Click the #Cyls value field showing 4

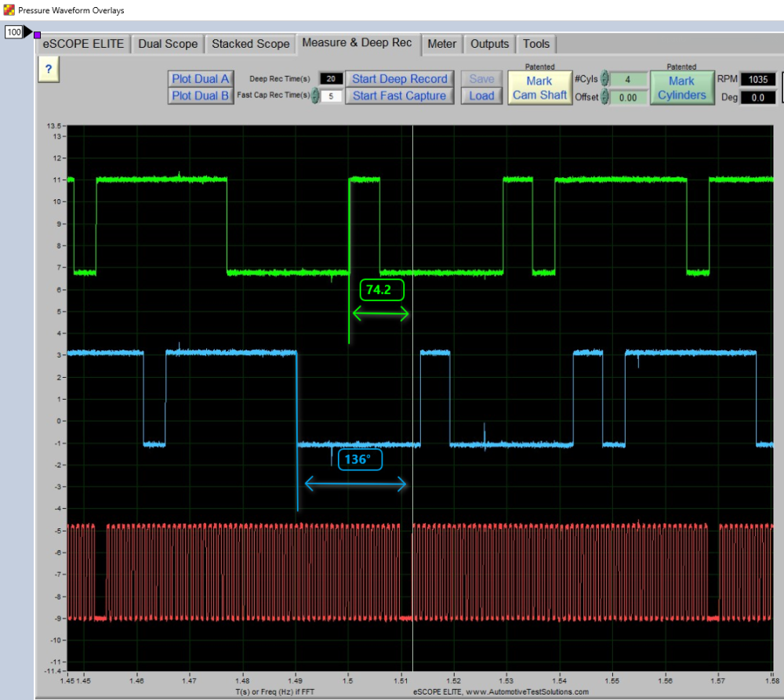[628, 79]
